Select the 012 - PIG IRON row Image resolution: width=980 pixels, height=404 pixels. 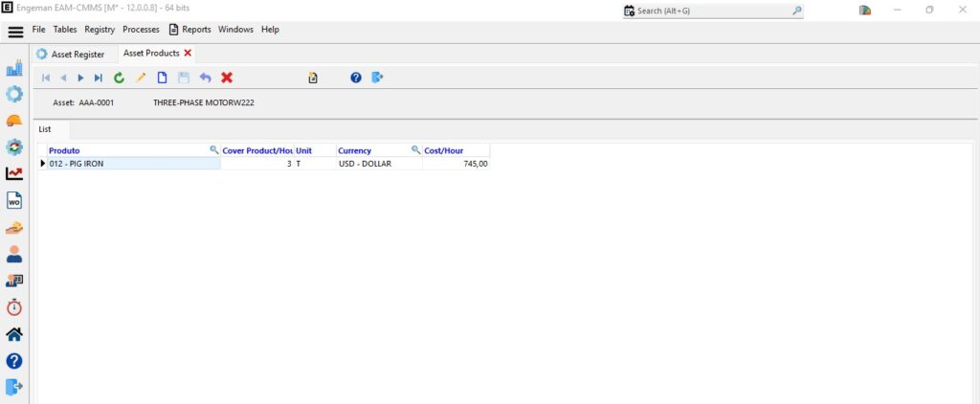pos(132,164)
